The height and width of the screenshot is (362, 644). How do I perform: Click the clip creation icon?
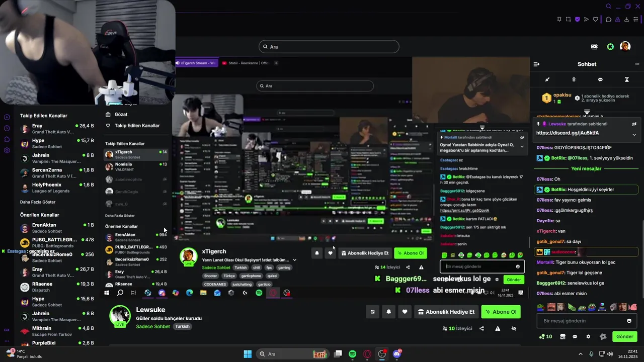[372, 312]
